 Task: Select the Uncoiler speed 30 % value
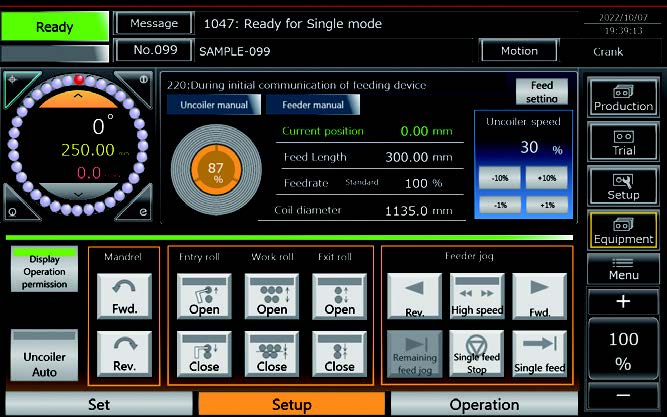tap(541, 148)
